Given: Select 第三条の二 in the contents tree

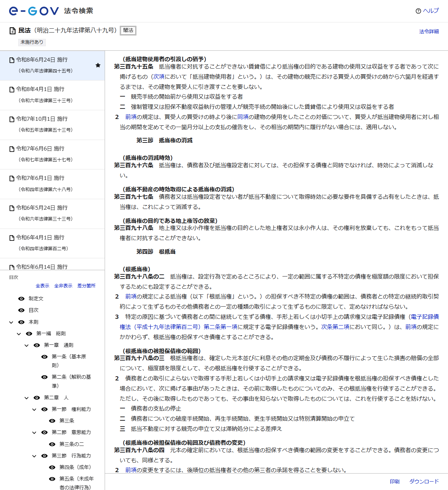Looking at the screenshot, I should pos(71,444).
